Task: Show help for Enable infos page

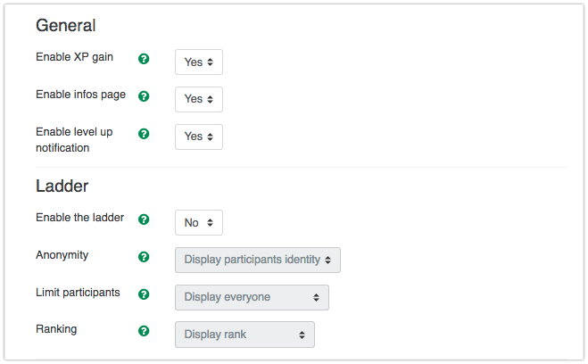Action: click(144, 96)
